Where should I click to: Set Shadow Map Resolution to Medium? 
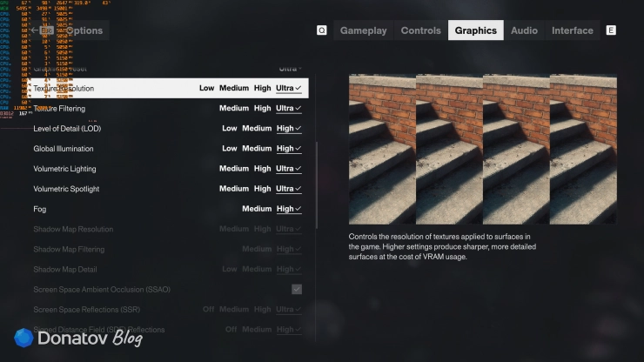point(234,229)
